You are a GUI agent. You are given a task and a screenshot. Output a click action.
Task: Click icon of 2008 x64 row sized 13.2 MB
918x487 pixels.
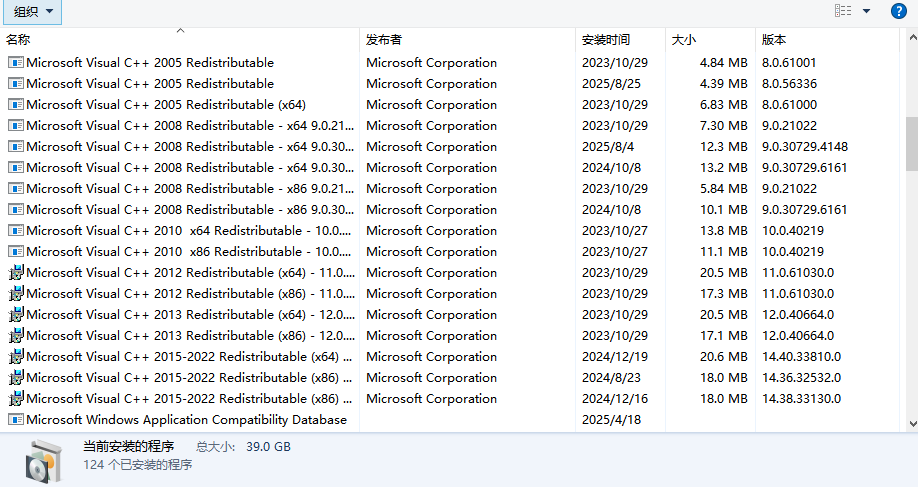point(16,168)
